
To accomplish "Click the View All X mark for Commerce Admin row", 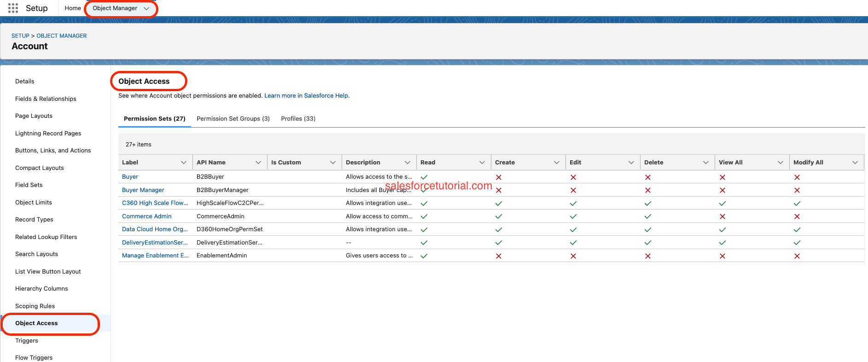I will click(722, 216).
